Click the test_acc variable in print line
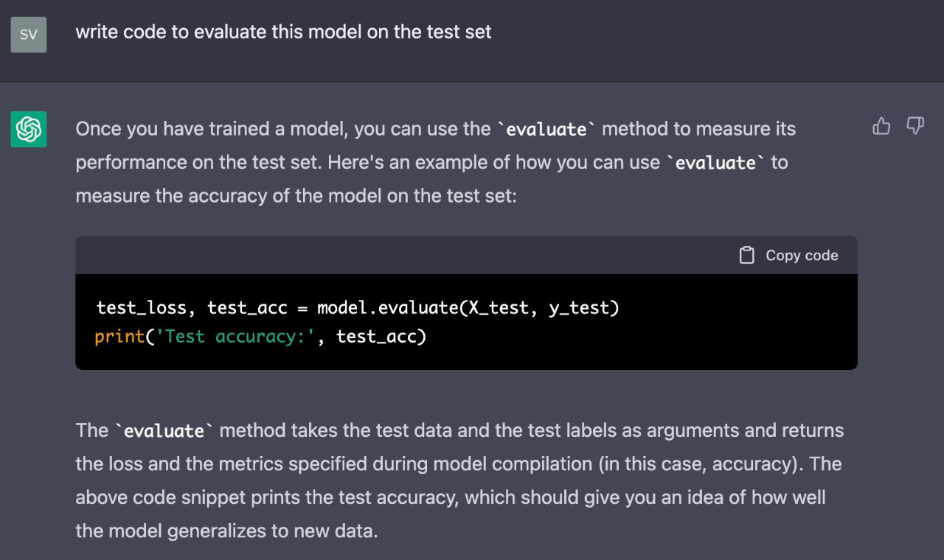 tap(377, 337)
